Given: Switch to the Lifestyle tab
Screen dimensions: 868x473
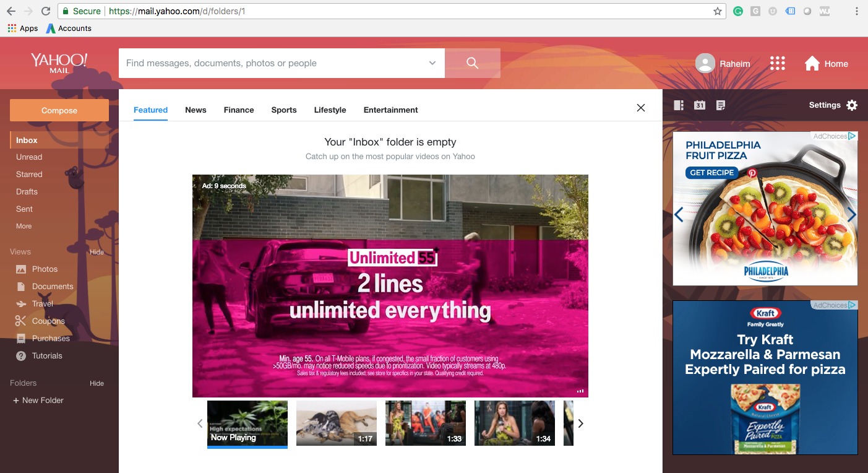Looking at the screenshot, I should (x=330, y=110).
